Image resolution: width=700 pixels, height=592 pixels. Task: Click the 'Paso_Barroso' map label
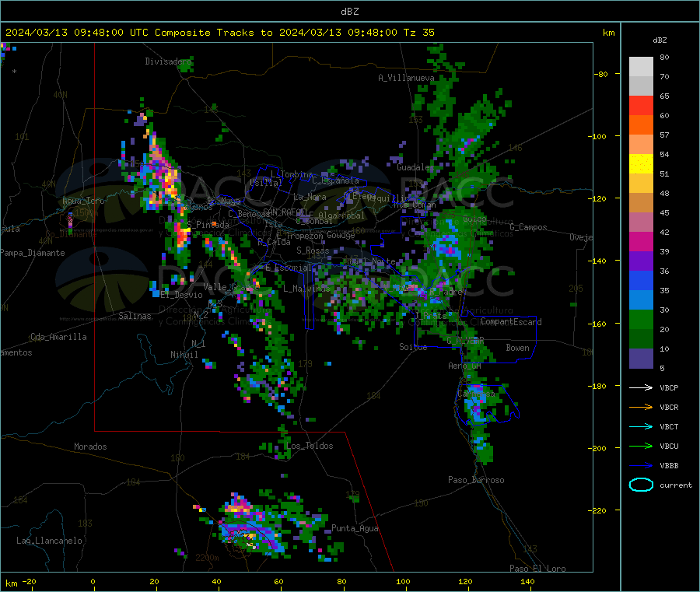(x=476, y=480)
